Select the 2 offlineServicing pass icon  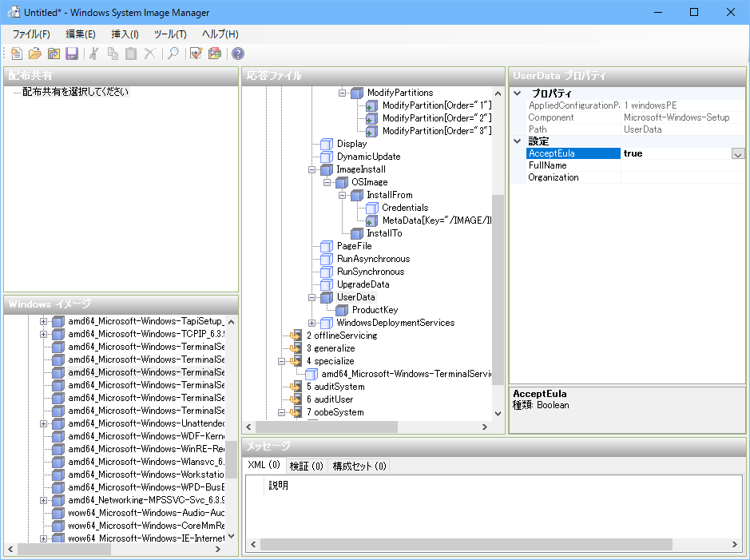[x=296, y=336]
